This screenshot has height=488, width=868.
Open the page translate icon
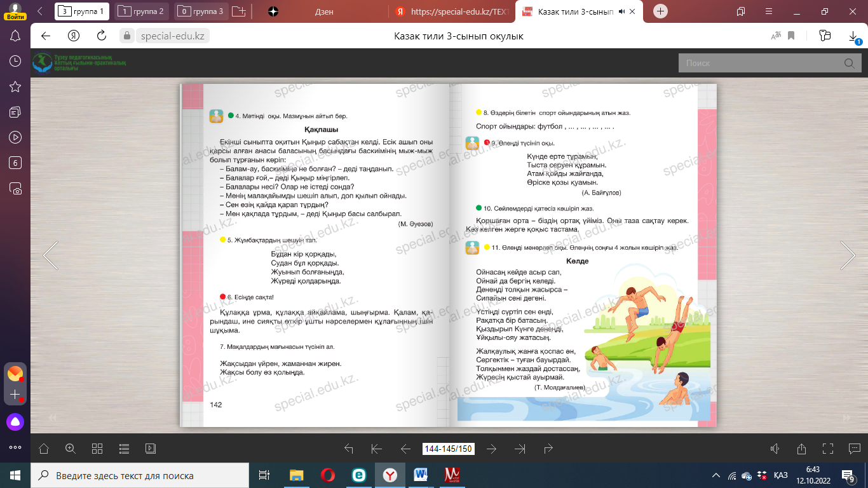coord(775,36)
